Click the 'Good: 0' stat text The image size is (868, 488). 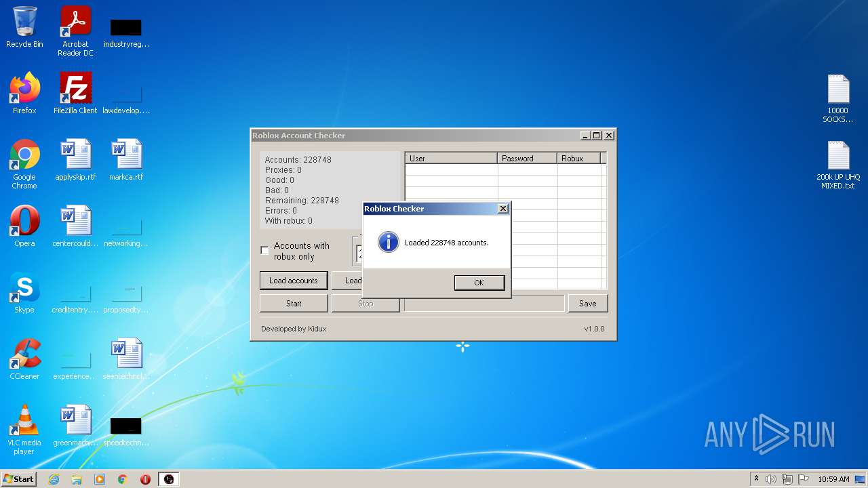(x=279, y=180)
